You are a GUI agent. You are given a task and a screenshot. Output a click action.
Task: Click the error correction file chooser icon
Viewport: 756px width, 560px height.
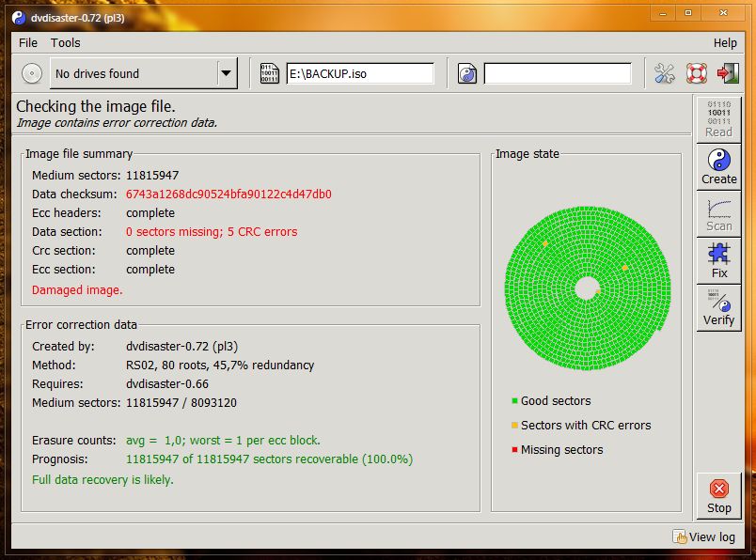click(466, 73)
